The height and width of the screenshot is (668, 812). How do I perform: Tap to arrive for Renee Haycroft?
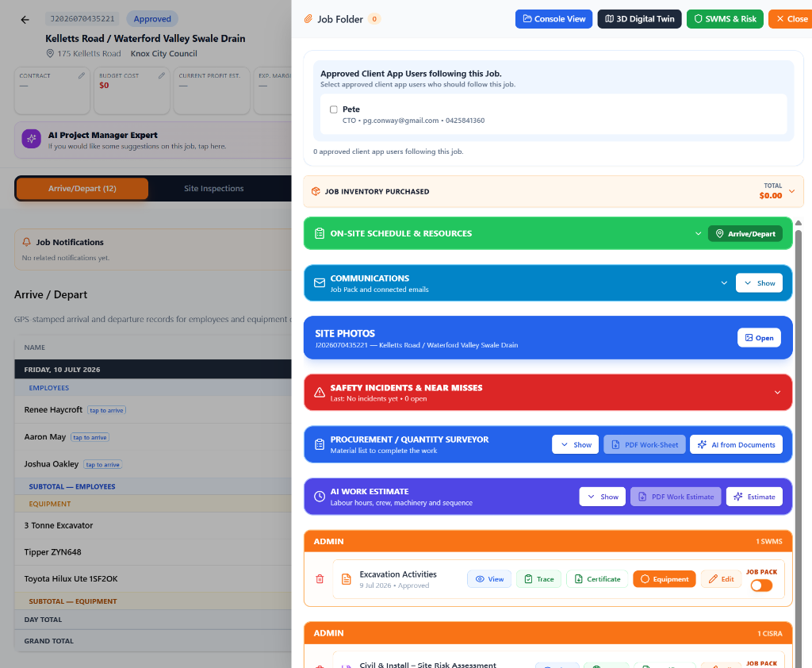[107, 410]
